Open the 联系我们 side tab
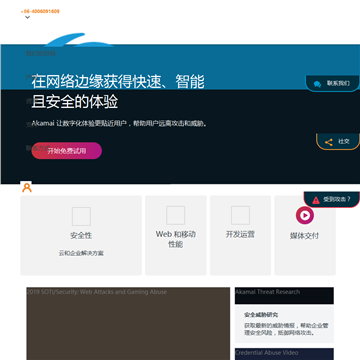This screenshot has width=360, height=360. [x=333, y=84]
